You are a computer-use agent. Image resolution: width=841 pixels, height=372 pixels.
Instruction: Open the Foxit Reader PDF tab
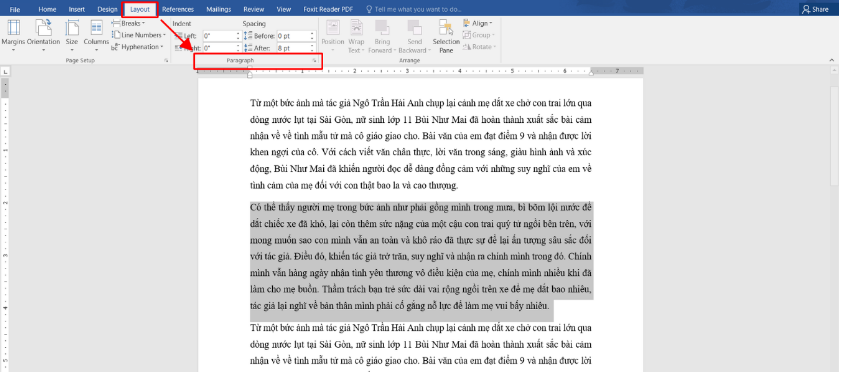(x=328, y=9)
